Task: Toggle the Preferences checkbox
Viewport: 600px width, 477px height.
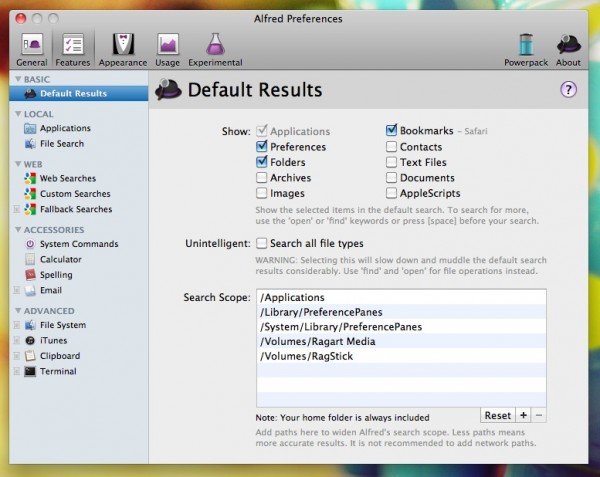Action: [x=262, y=147]
